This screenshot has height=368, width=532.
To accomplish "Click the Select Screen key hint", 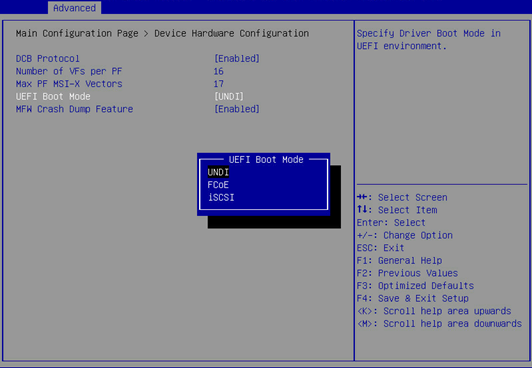I will coord(402,197).
